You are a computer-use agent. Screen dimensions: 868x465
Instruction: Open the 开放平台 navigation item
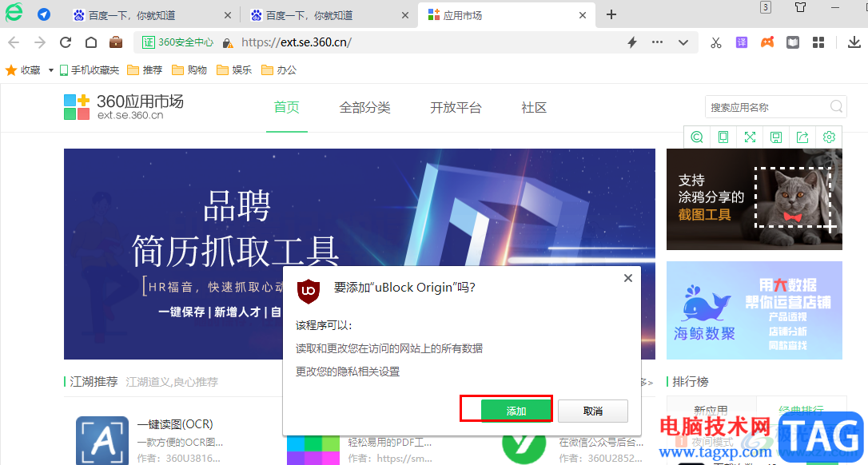[456, 107]
